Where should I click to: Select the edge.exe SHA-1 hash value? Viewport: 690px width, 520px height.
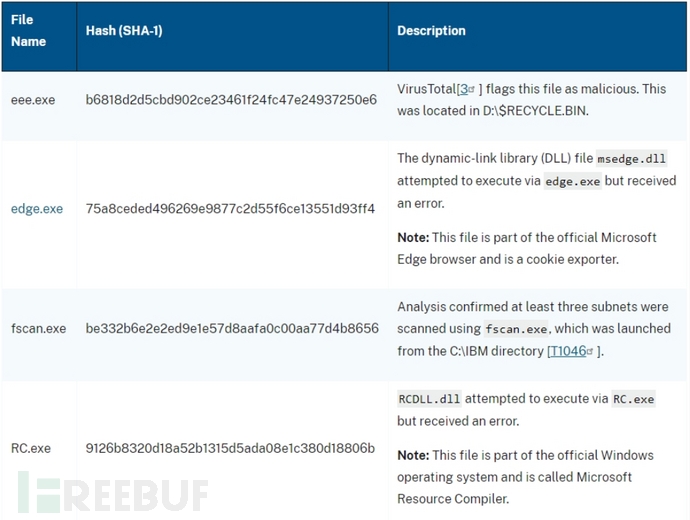(x=230, y=209)
